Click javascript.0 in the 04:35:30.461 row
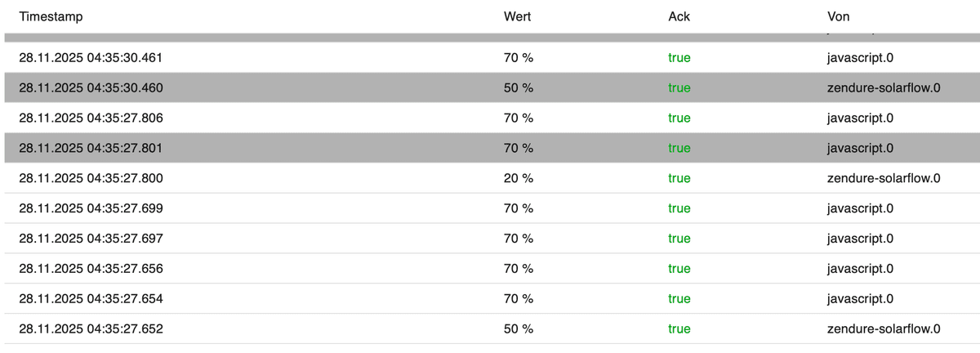This screenshot has height=353, width=980. pyautogui.click(x=860, y=58)
